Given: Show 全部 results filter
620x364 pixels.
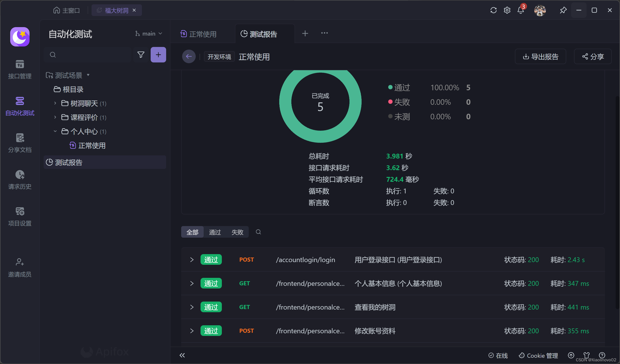Looking at the screenshot, I should pyautogui.click(x=192, y=232).
